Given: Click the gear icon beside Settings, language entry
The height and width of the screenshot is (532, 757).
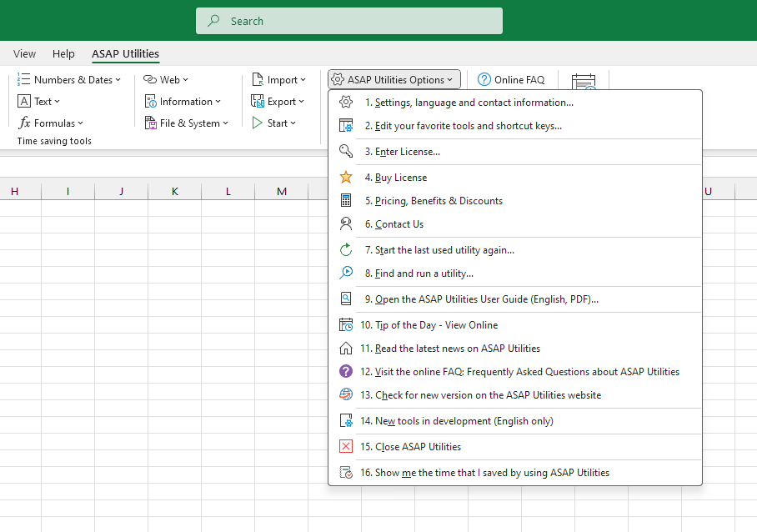Looking at the screenshot, I should point(346,103).
